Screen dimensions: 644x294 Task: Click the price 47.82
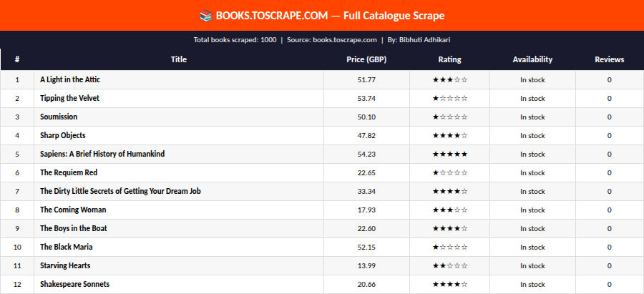[x=366, y=135]
